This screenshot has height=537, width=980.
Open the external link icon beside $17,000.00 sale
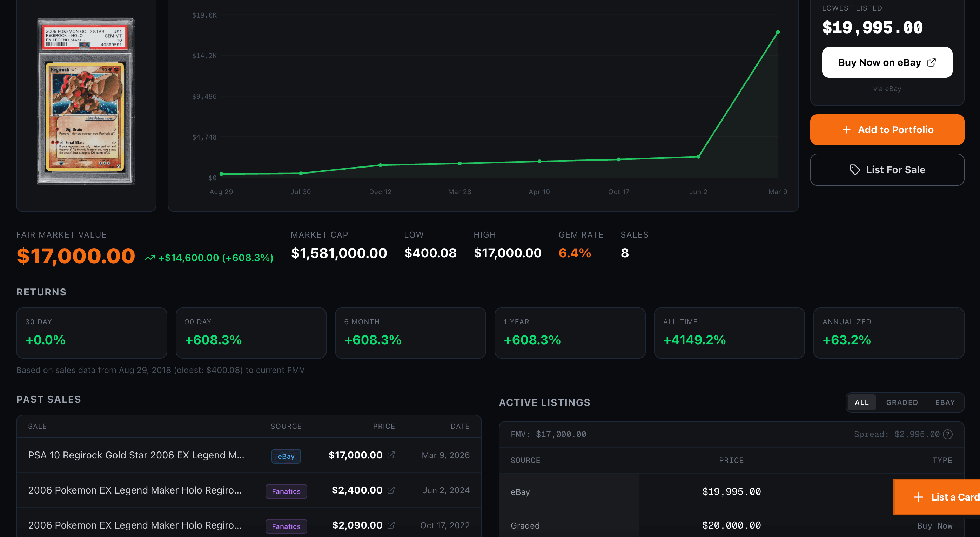coord(391,455)
